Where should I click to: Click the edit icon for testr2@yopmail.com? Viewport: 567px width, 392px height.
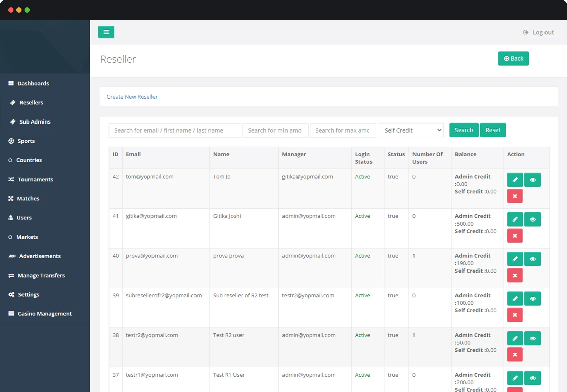pyautogui.click(x=515, y=338)
